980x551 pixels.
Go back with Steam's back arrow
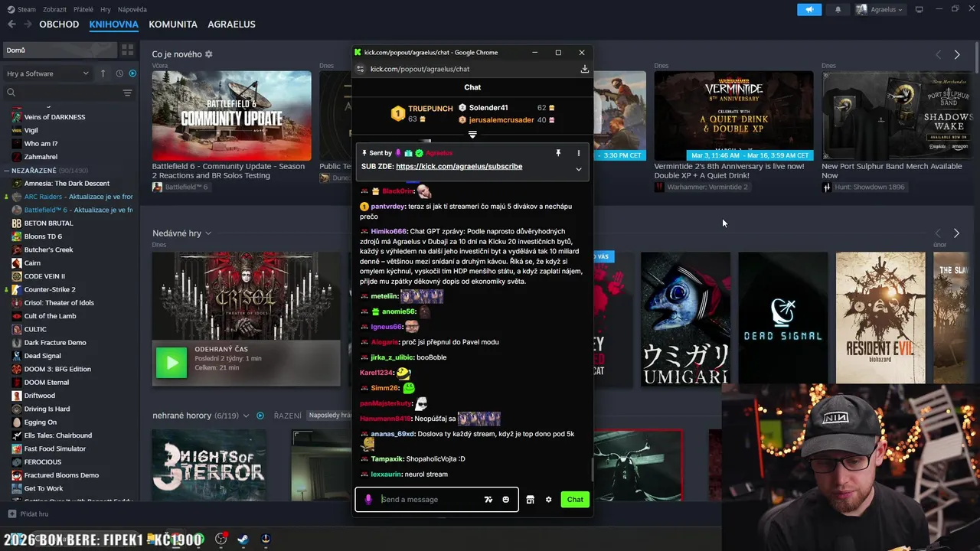click(11, 24)
